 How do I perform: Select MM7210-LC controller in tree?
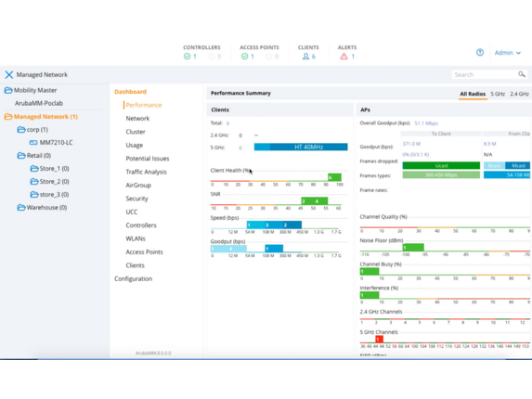pyautogui.click(x=56, y=142)
